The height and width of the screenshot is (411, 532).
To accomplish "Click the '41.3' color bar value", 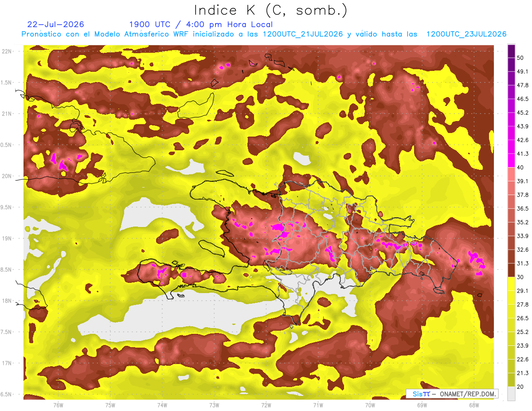I will coord(523,154).
